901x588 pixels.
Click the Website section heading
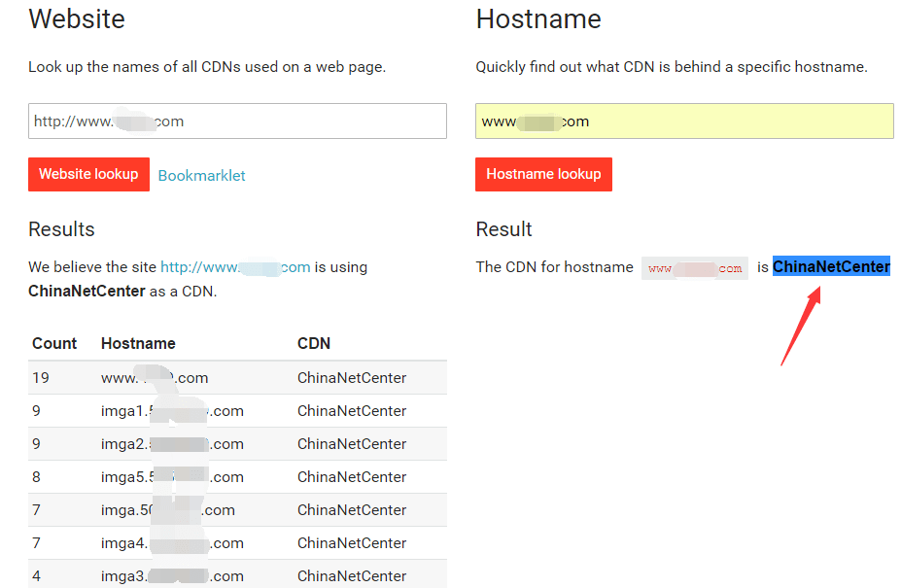pos(77,19)
